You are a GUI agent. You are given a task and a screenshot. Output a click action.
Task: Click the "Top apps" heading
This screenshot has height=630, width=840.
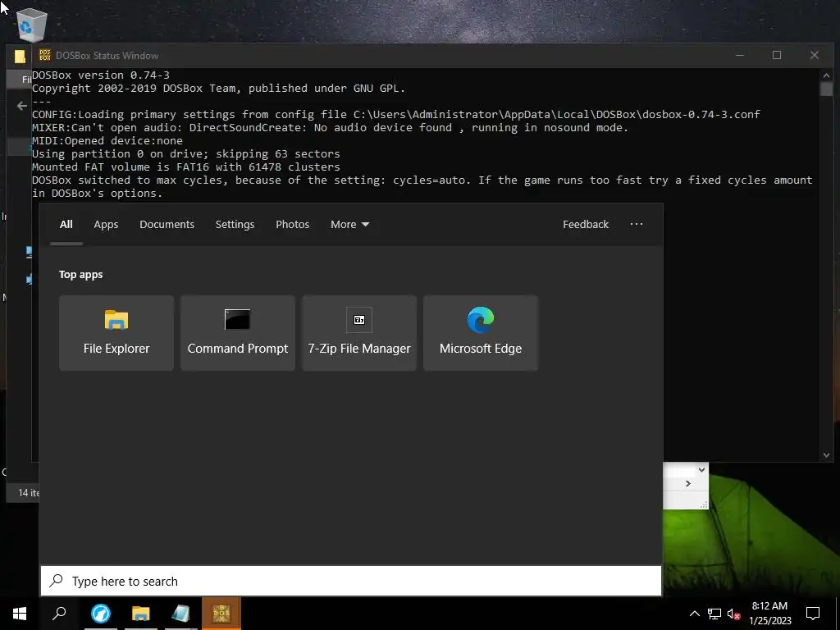click(81, 275)
